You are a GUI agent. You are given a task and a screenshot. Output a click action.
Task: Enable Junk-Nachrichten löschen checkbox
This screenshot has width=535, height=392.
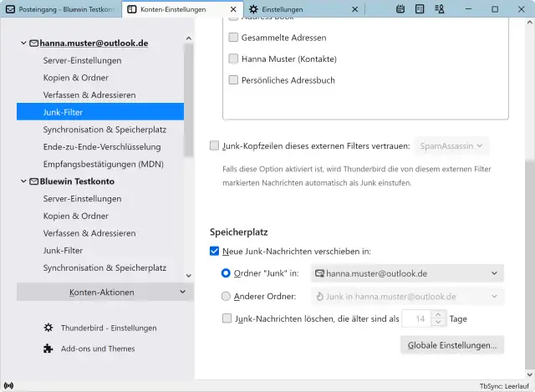click(227, 318)
